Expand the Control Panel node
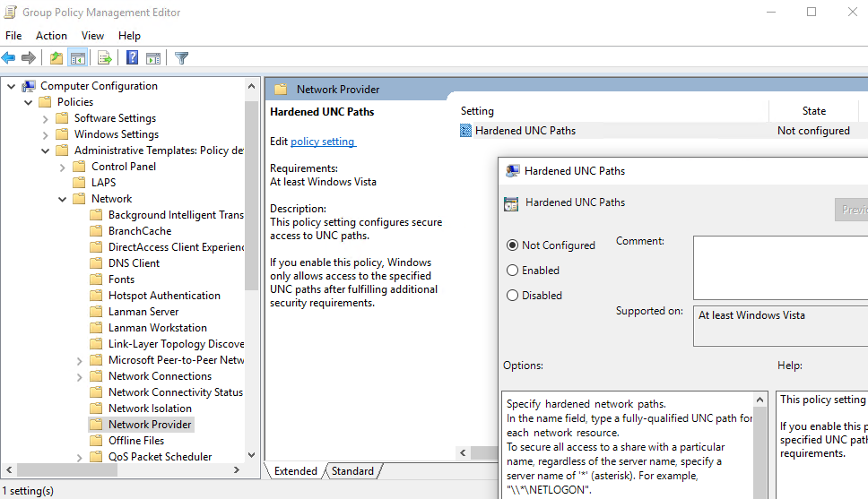Screen dimensions: 868x499 [x=63, y=167]
